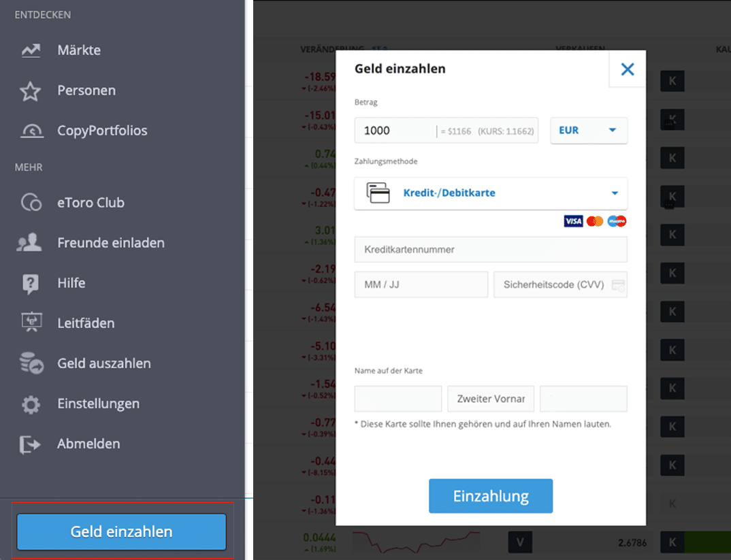731x560 pixels.
Task: Click the eToro Club icon
Action: click(31, 203)
